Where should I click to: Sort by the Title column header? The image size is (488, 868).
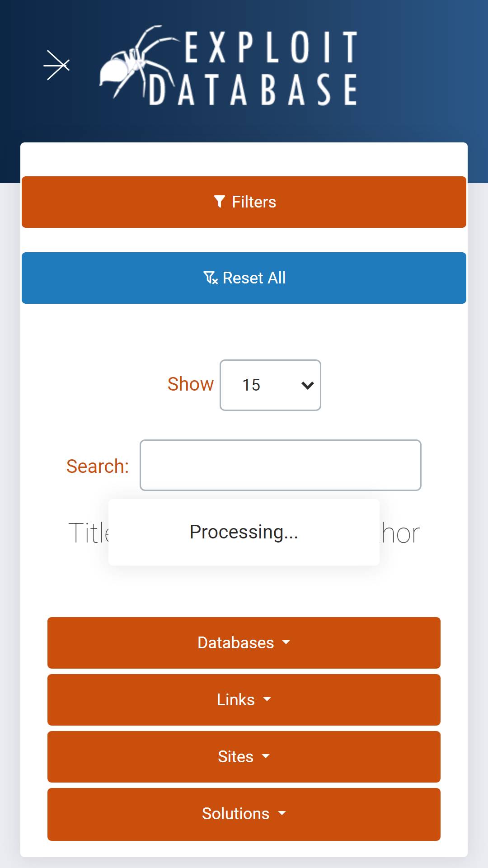[89, 533]
